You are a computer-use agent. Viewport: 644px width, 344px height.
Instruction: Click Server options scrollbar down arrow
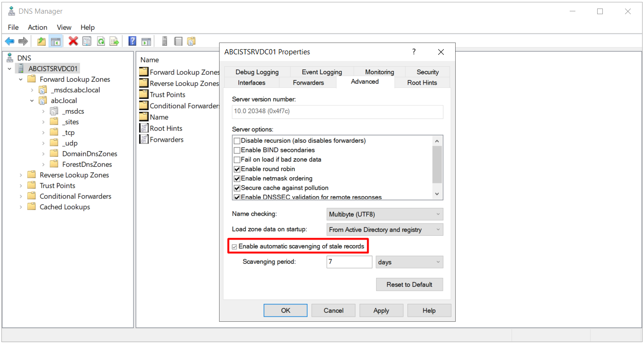(x=437, y=194)
